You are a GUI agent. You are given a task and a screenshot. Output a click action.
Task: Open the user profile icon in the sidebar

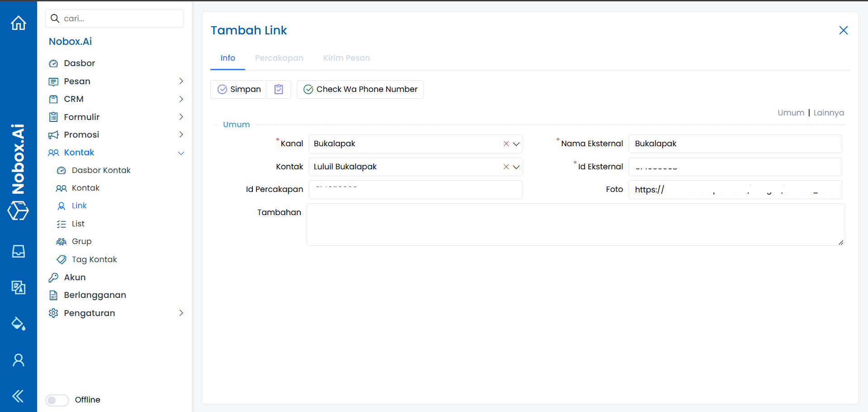pyautogui.click(x=18, y=359)
